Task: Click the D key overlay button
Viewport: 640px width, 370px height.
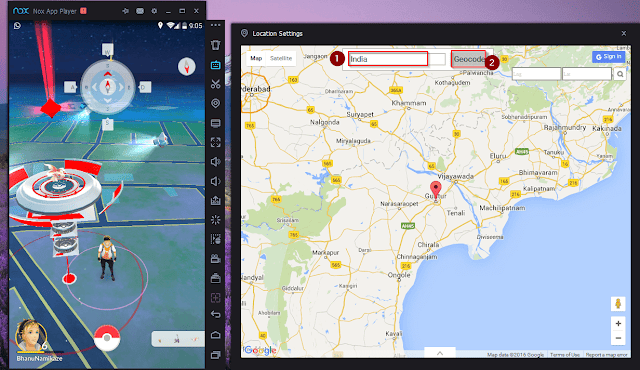Action: tap(144, 87)
